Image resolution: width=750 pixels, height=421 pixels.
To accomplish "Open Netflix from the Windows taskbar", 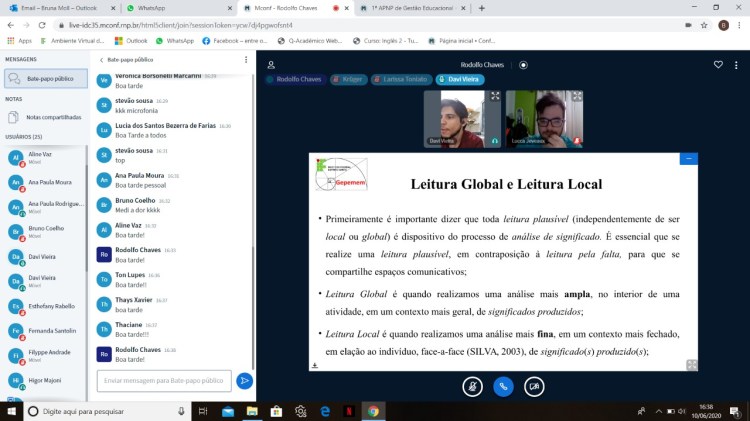I will pyautogui.click(x=349, y=411).
